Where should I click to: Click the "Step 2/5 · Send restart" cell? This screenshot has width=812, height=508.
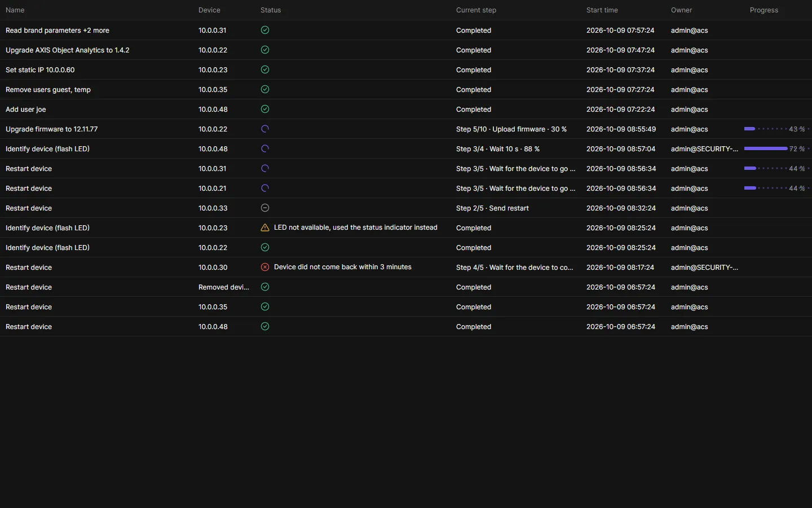coord(492,208)
